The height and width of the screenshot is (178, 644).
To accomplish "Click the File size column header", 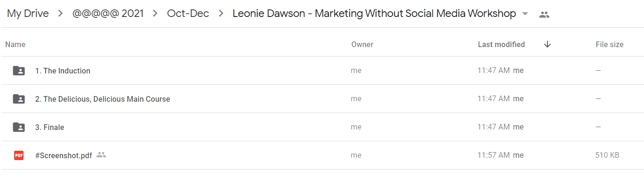I will [x=610, y=44].
